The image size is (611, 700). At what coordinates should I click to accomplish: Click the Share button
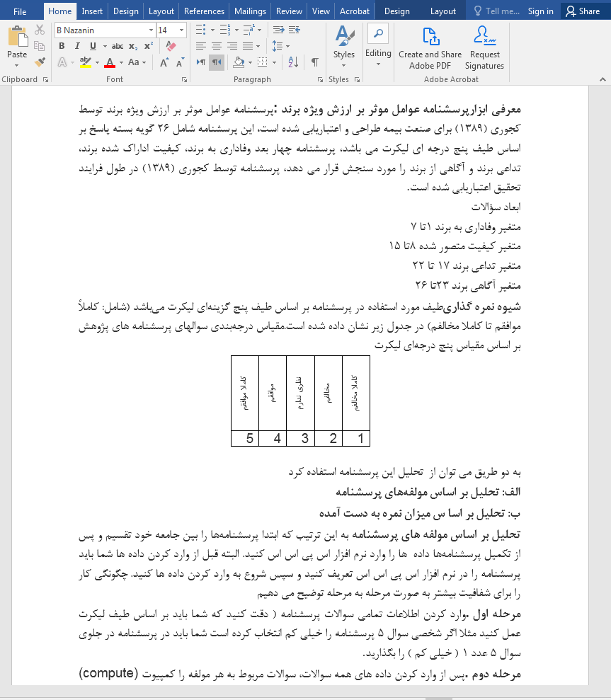[583, 11]
